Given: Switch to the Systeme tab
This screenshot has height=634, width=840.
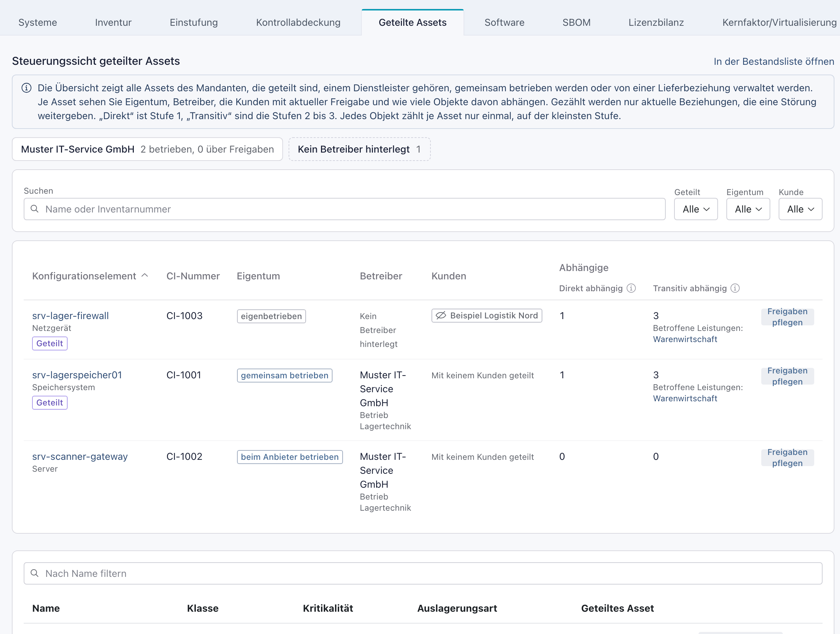Looking at the screenshot, I should pyautogui.click(x=38, y=22).
